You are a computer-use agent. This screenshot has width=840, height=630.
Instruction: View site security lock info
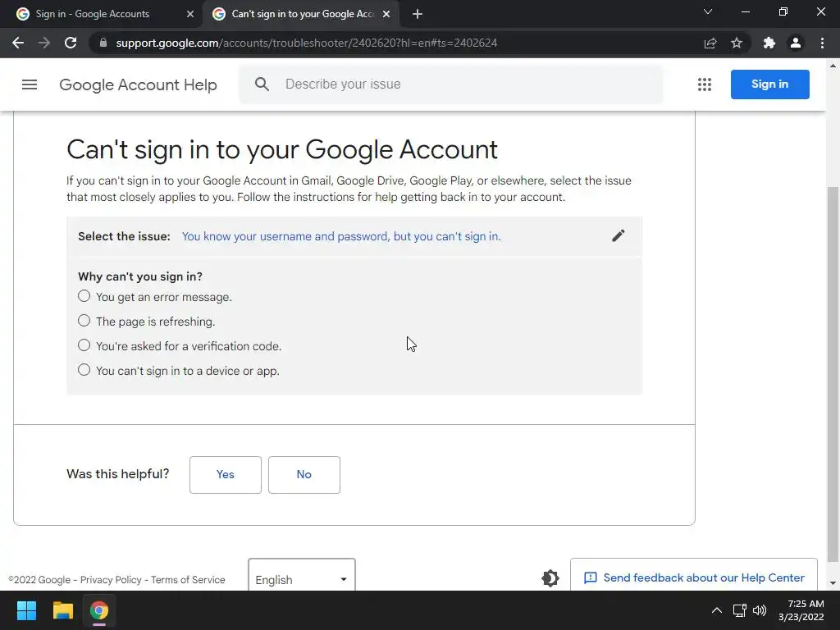pos(103,43)
